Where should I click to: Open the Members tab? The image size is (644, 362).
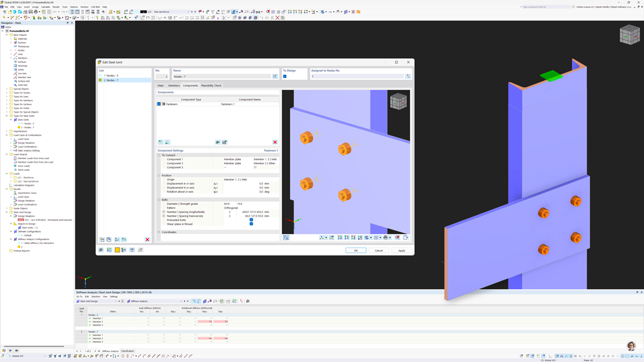pos(174,85)
